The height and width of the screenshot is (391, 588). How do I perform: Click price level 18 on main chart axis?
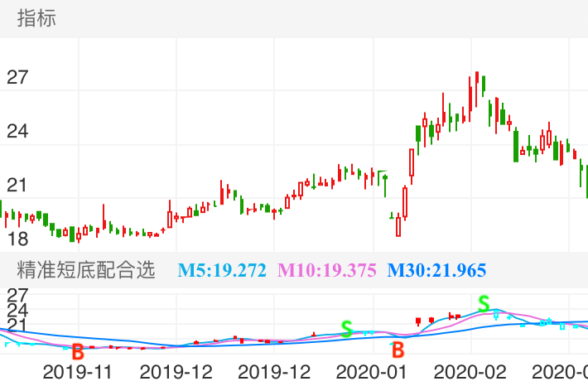[17, 239]
